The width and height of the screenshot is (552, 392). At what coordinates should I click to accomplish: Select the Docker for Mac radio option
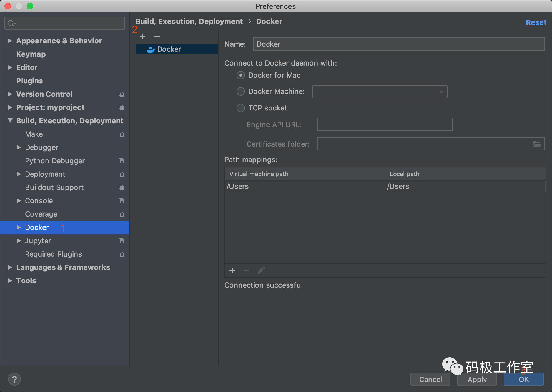240,75
